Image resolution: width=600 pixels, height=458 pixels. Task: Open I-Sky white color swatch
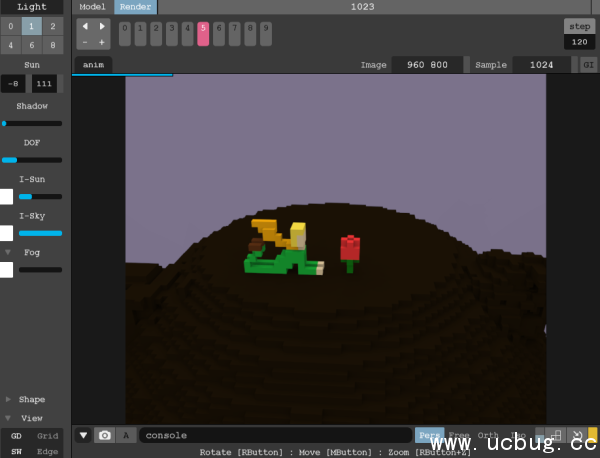(x=6, y=233)
